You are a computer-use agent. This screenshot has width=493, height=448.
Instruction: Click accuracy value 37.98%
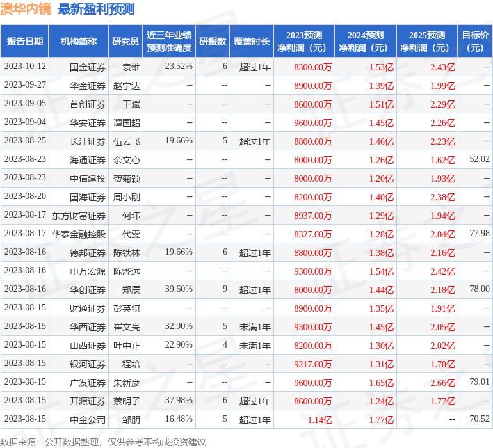click(x=179, y=400)
